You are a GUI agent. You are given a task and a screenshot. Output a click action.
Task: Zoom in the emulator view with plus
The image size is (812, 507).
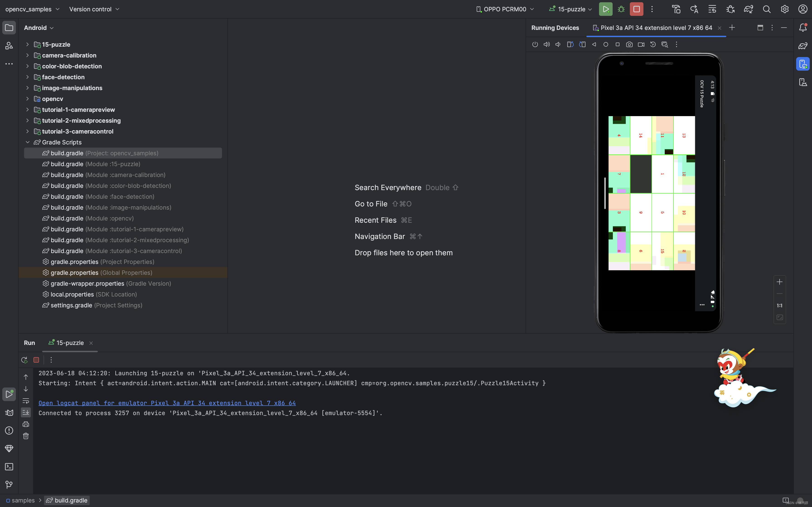click(x=779, y=282)
